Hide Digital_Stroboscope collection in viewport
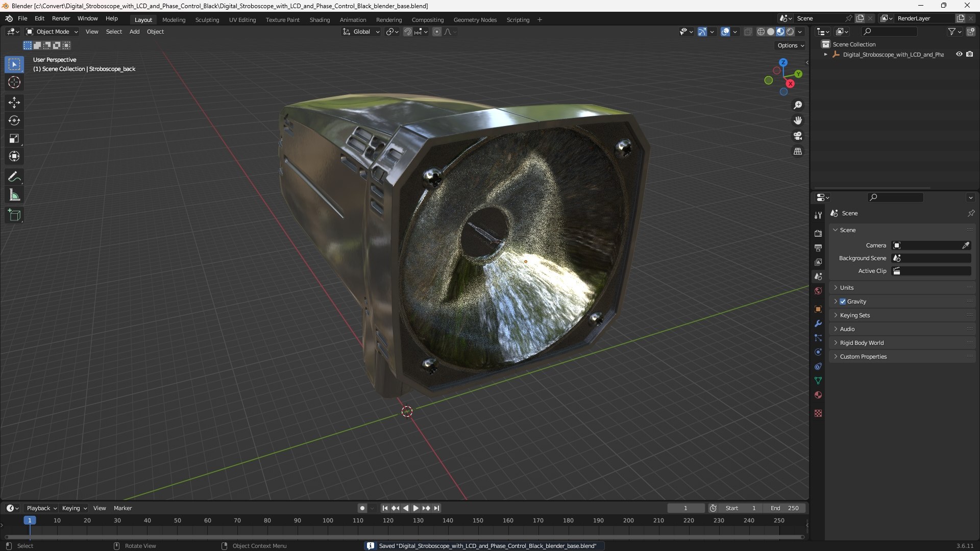This screenshot has width=980, height=551. pyautogui.click(x=959, y=54)
